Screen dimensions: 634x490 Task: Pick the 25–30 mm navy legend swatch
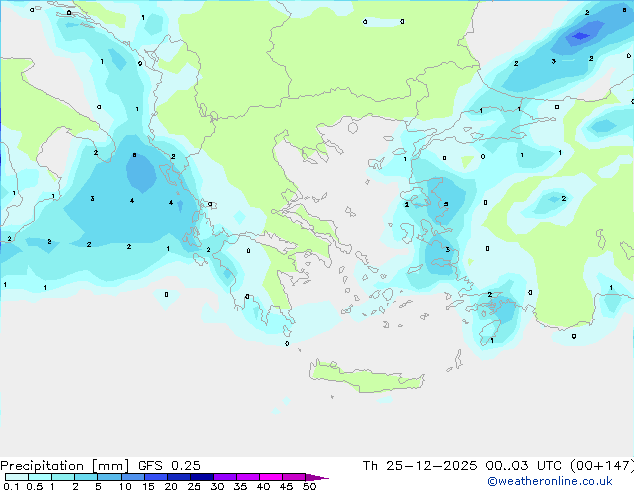(x=202, y=477)
